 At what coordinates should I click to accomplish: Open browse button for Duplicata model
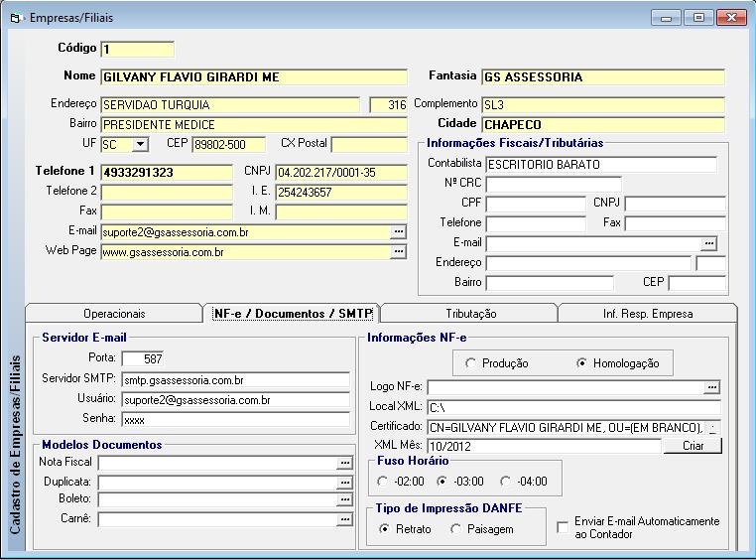click(x=344, y=482)
